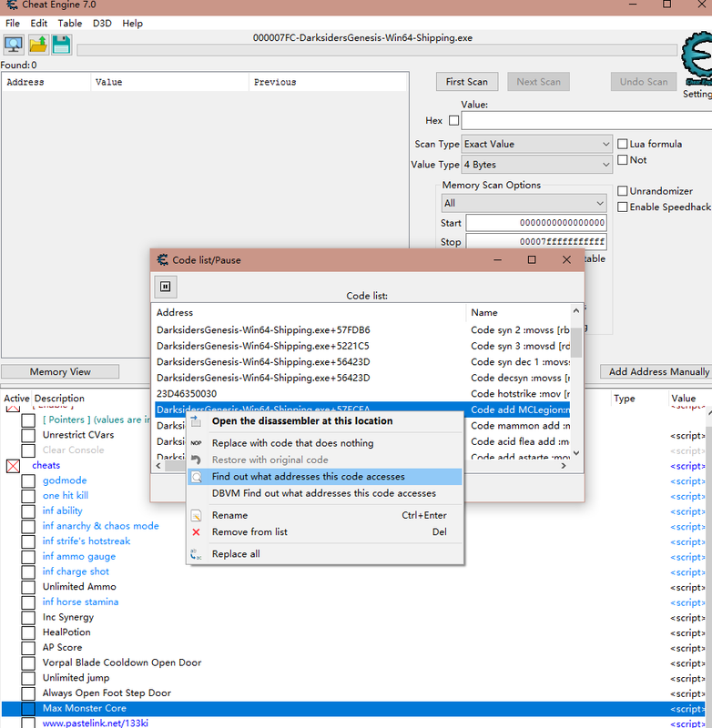Click the code list scroll up arrow
This screenshot has width=712, height=728.
pyautogui.click(x=576, y=310)
